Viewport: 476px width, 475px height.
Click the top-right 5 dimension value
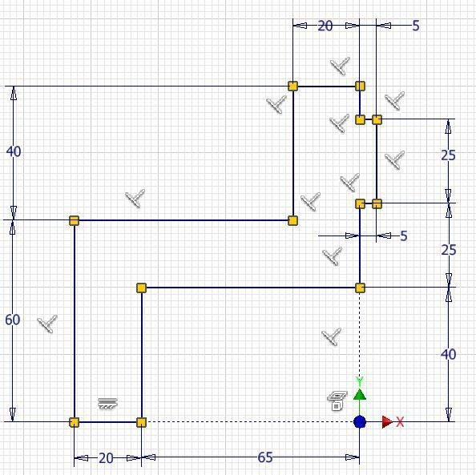tap(416, 26)
